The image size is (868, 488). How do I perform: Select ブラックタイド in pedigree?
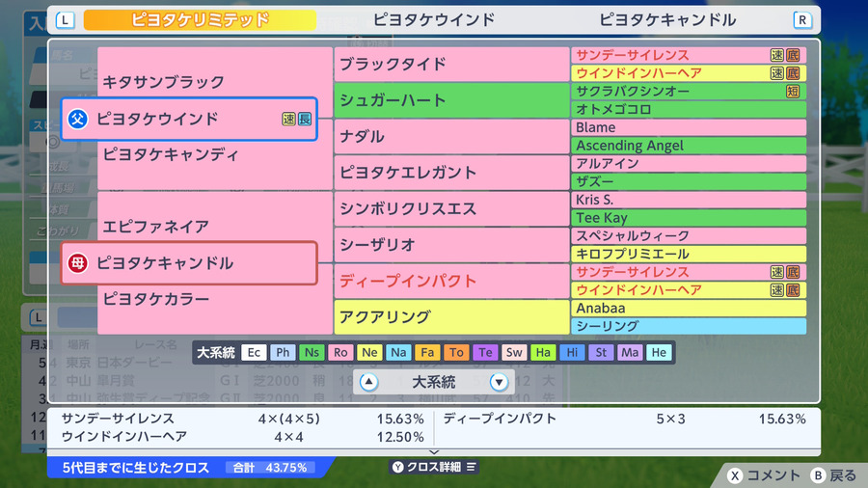[451, 65]
